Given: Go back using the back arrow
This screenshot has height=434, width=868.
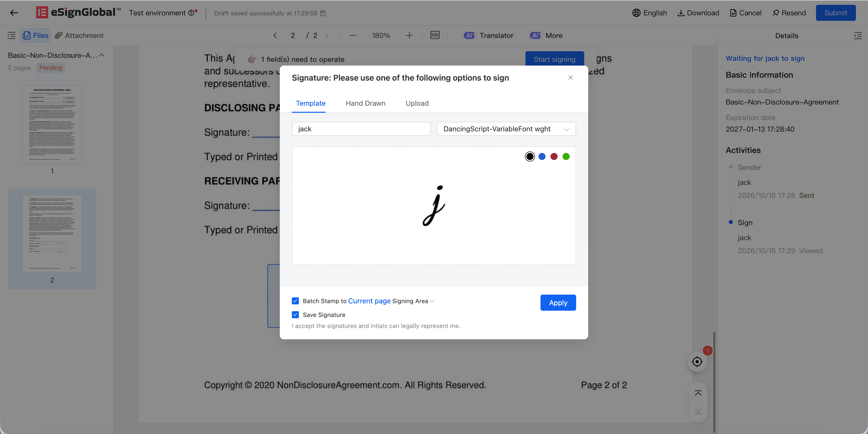Looking at the screenshot, I should click(x=14, y=13).
